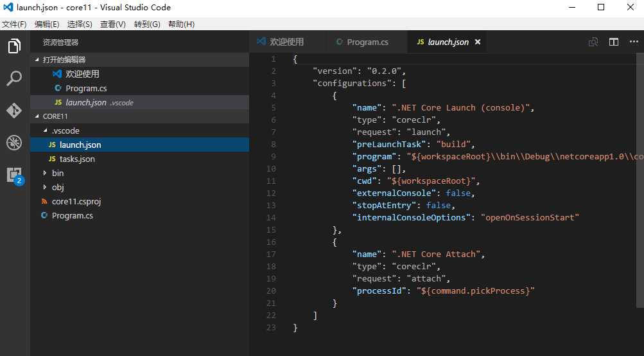Click the "processId" key on line 20
This screenshot has height=356, width=644.
tap(379, 290)
